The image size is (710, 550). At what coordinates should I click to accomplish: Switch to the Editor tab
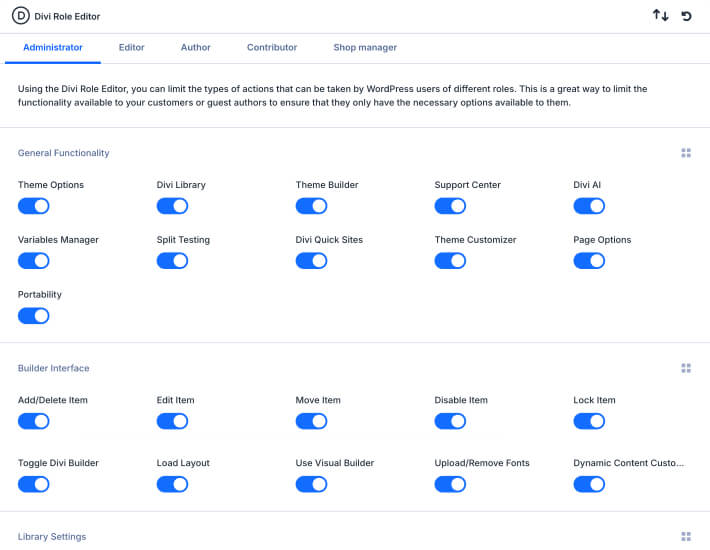pyautogui.click(x=131, y=47)
